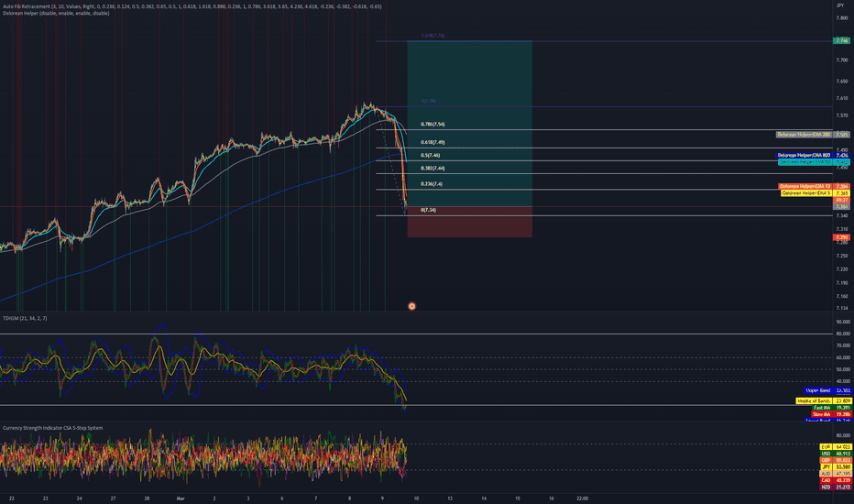Click the 22:00 label on time axis
Viewport: 854px width, 504px height.
[582, 498]
